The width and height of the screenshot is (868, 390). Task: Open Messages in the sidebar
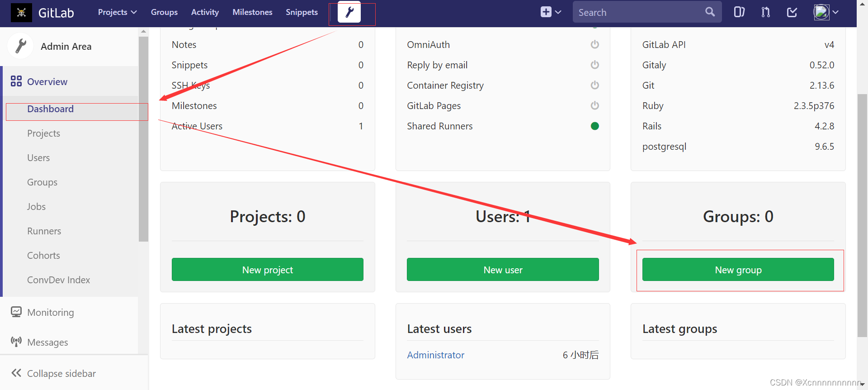click(47, 342)
